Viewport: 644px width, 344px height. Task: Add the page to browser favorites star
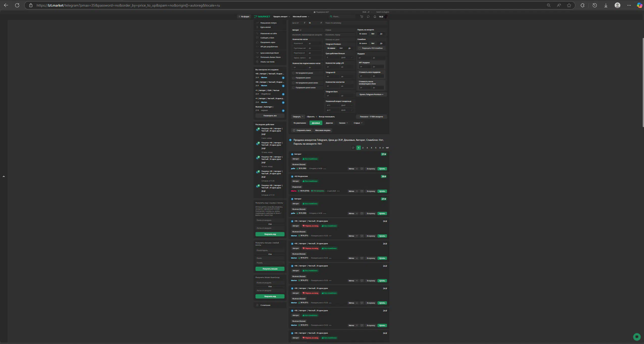[569, 5]
